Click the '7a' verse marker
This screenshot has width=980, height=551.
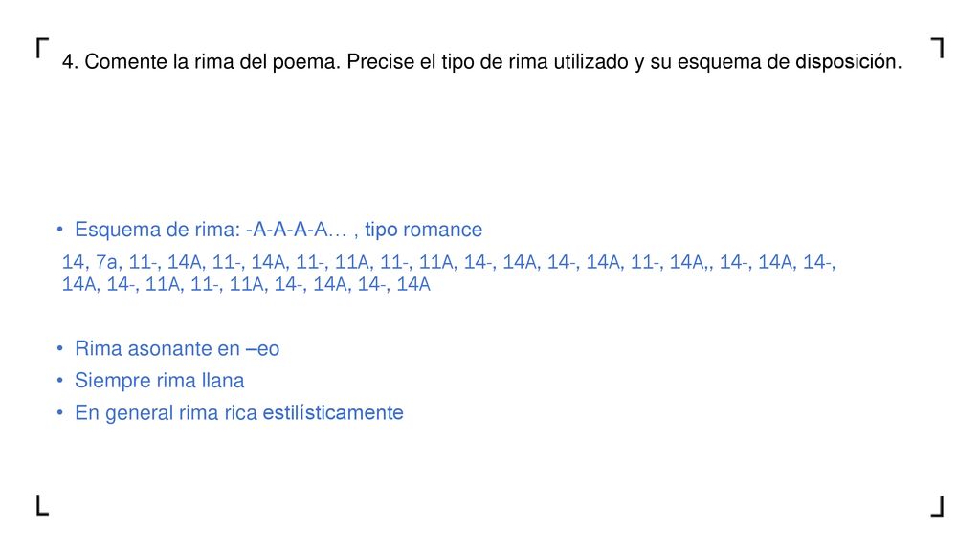(x=106, y=262)
